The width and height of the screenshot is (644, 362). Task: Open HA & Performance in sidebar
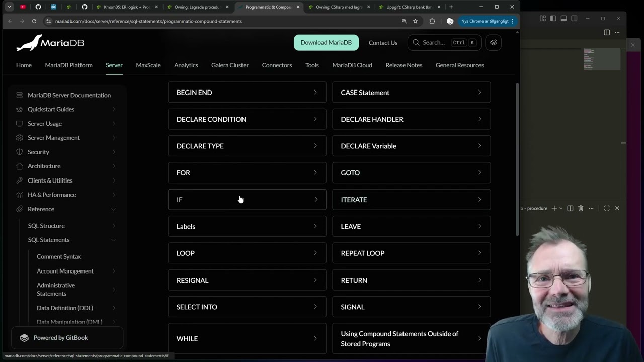point(52,195)
